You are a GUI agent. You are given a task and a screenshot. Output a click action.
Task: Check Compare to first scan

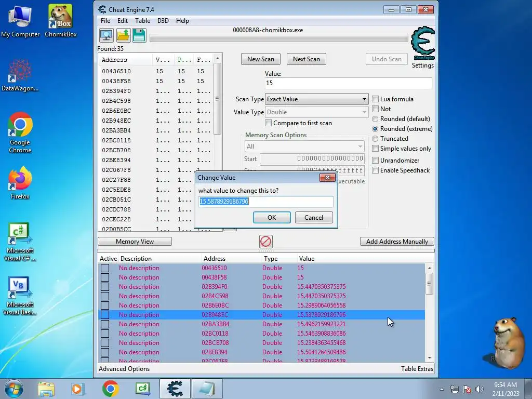(269, 123)
